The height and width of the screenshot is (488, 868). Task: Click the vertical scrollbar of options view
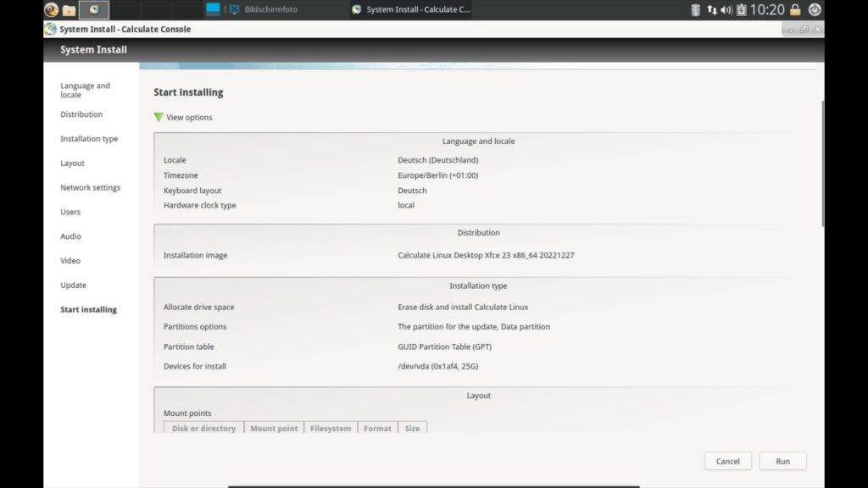point(822,164)
